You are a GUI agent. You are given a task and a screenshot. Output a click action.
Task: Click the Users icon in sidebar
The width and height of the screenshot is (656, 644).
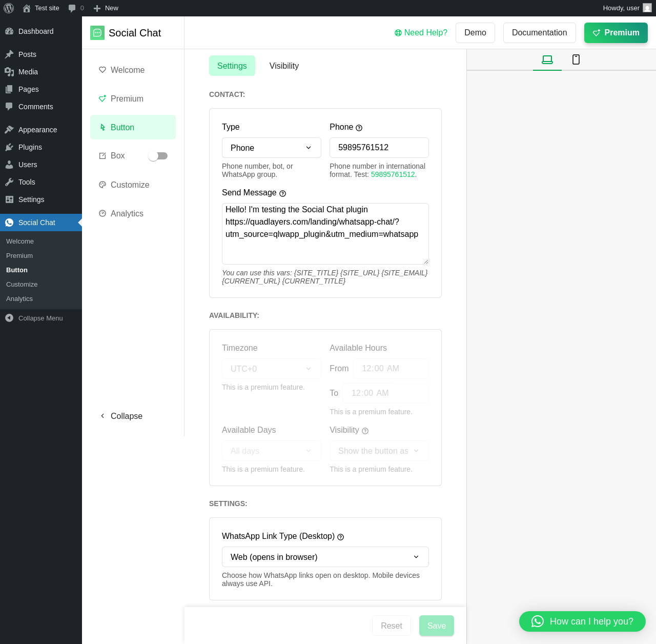(x=9, y=165)
